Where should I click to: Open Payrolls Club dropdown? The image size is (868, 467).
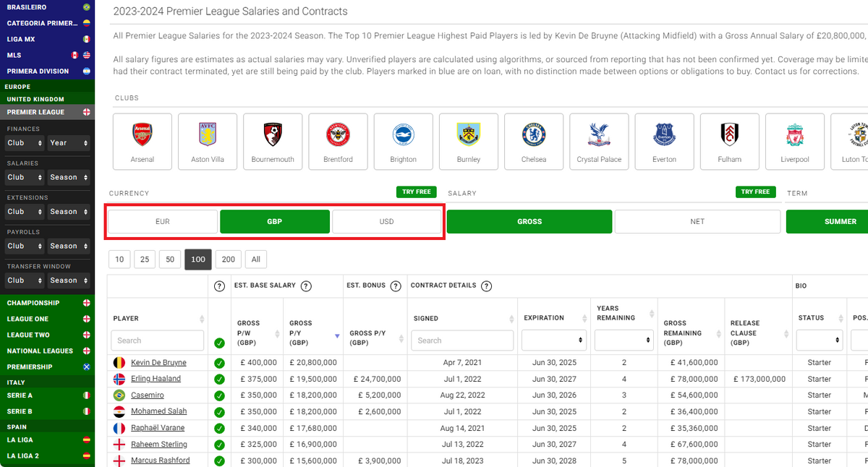[25, 246]
